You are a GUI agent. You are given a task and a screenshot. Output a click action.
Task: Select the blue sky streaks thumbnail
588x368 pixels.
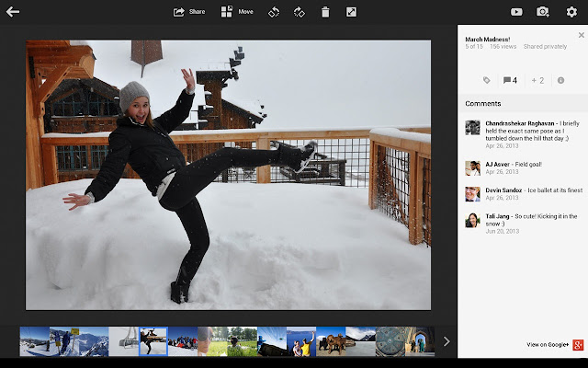coord(272,341)
